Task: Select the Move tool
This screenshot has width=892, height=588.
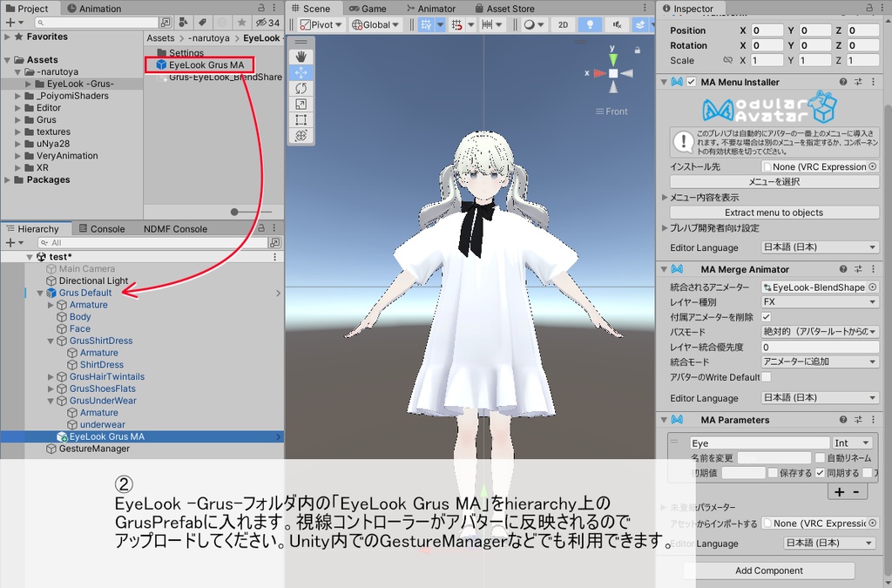Action: [301, 72]
